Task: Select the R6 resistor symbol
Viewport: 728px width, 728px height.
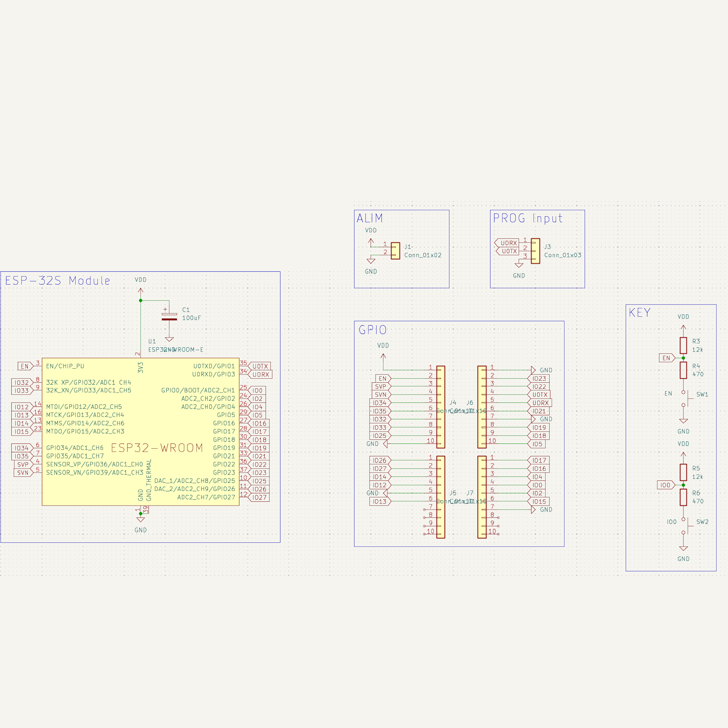Action: [683, 497]
